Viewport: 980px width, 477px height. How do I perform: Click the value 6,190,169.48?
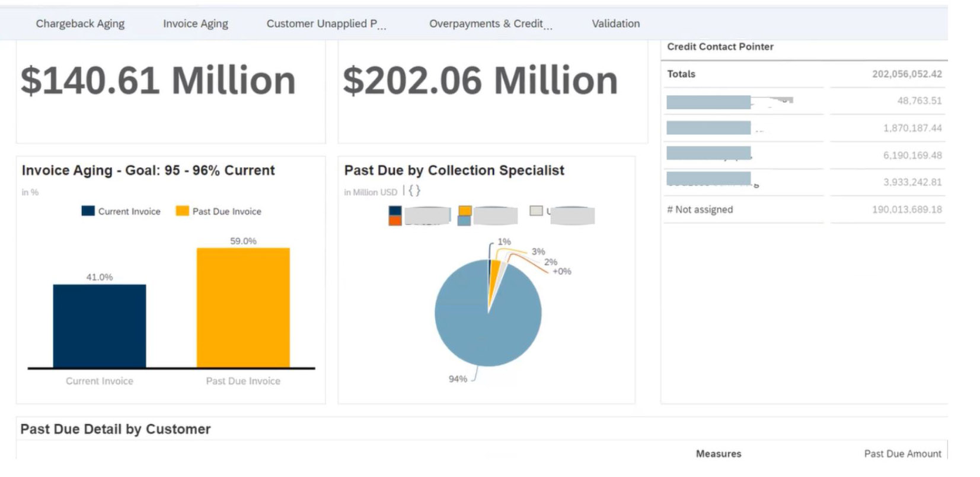(912, 155)
